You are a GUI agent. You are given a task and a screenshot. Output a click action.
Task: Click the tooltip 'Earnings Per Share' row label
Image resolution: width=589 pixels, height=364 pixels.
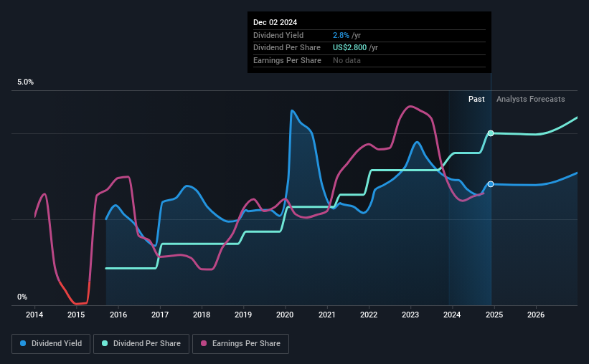(x=288, y=60)
